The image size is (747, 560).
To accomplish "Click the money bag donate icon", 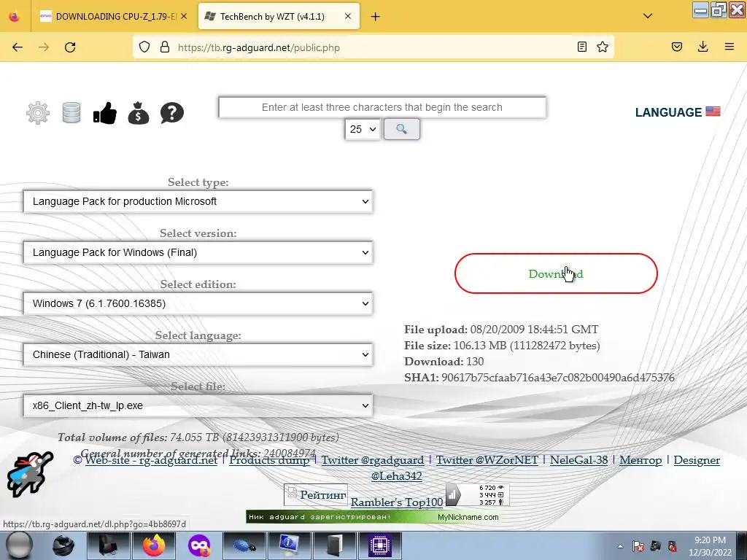I will point(139,113).
